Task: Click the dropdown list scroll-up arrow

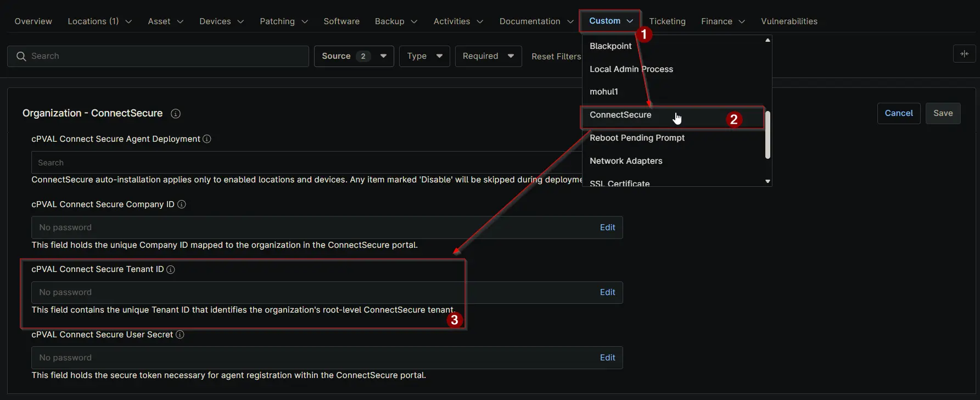Action: [x=768, y=40]
